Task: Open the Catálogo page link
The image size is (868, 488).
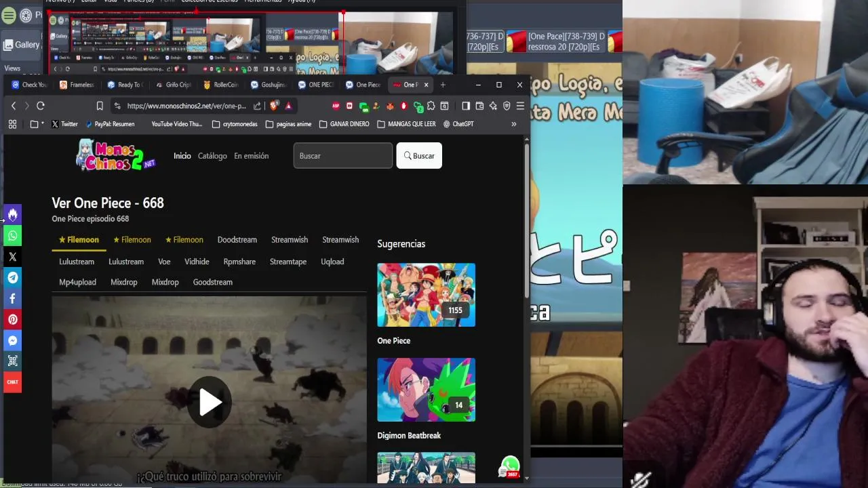Action: [x=212, y=156]
